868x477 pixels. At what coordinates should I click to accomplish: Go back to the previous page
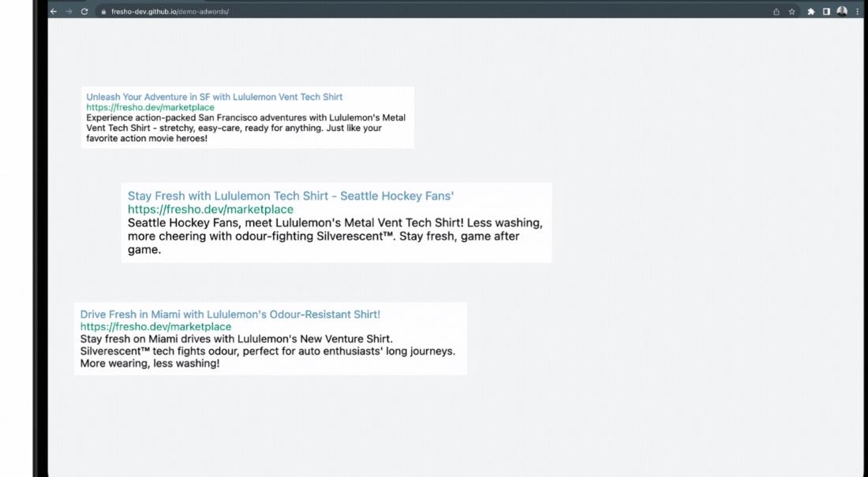54,12
